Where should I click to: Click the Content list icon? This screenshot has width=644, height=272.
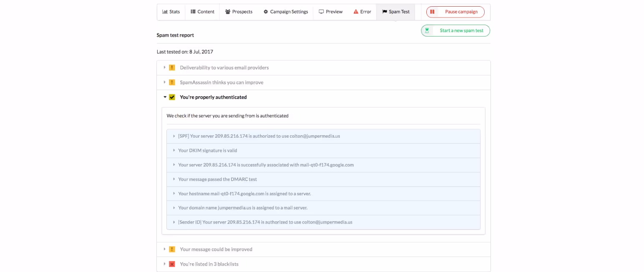pyautogui.click(x=193, y=12)
